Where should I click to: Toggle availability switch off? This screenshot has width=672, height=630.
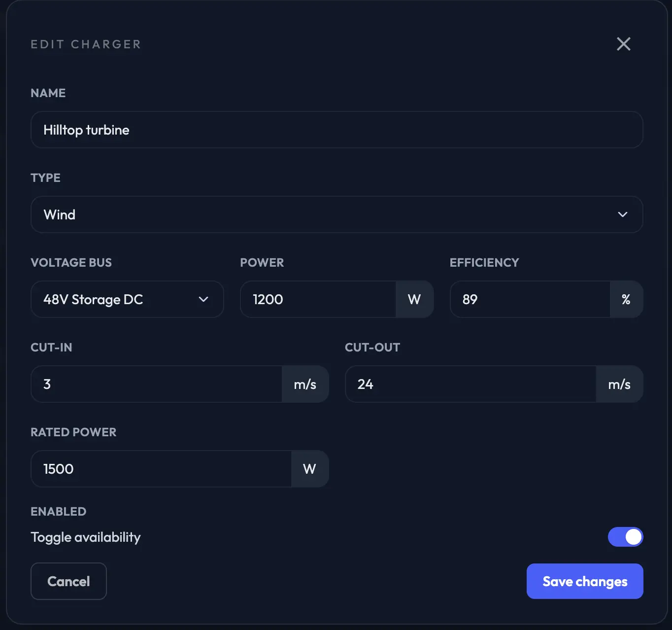pos(625,537)
